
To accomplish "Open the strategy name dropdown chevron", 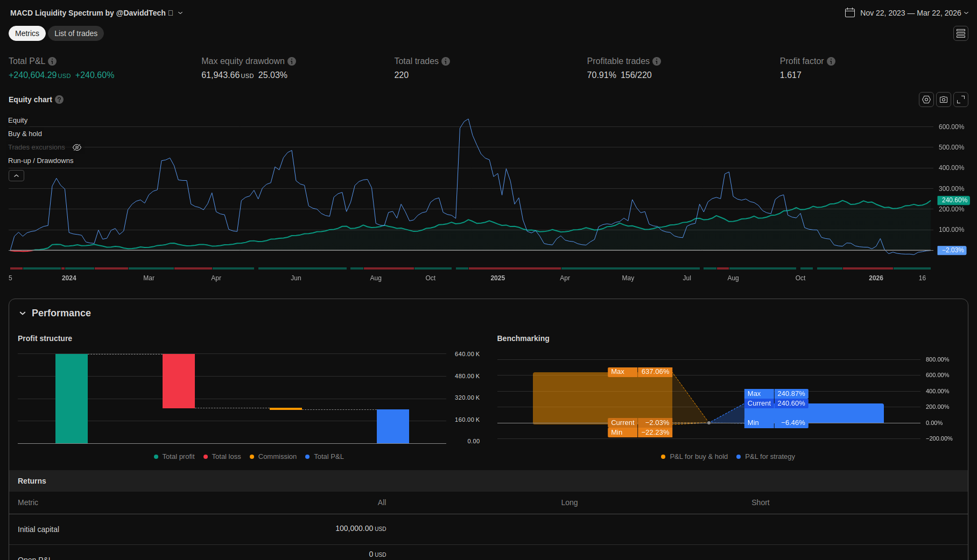I will (x=180, y=13).
